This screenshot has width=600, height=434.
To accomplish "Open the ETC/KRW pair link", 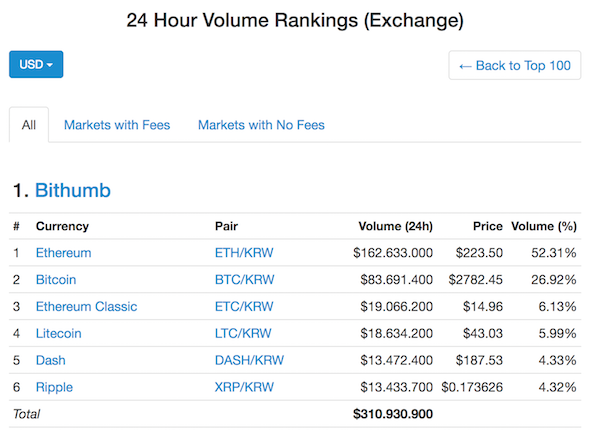I will [x=244, y=307].
